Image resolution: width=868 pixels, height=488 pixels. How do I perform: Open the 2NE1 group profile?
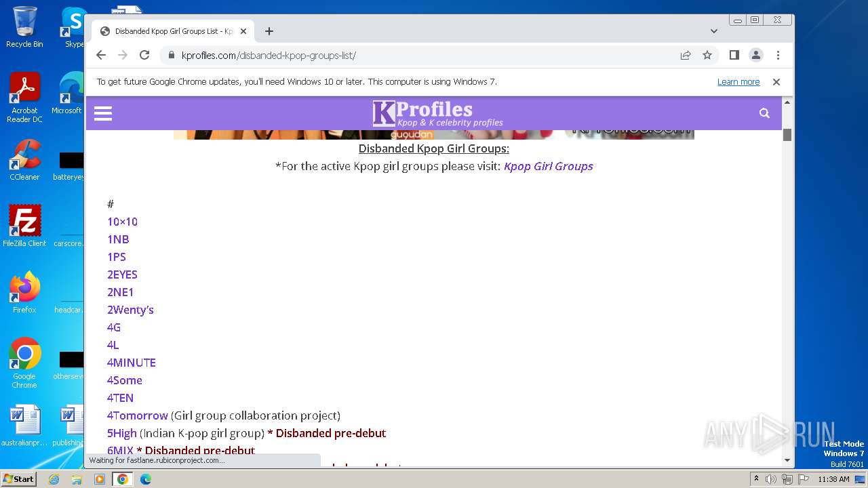click(x=121, y=292)
